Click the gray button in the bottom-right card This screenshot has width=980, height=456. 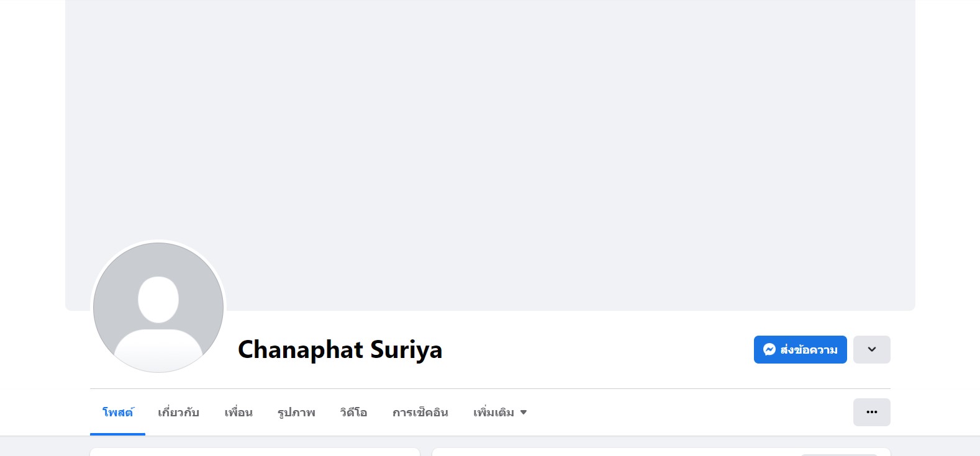(838, 455)
